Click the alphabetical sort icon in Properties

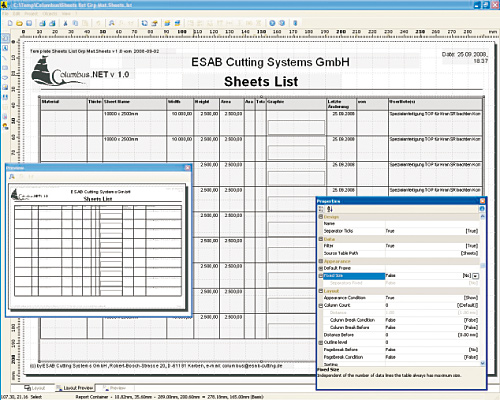tap(330, 209)
